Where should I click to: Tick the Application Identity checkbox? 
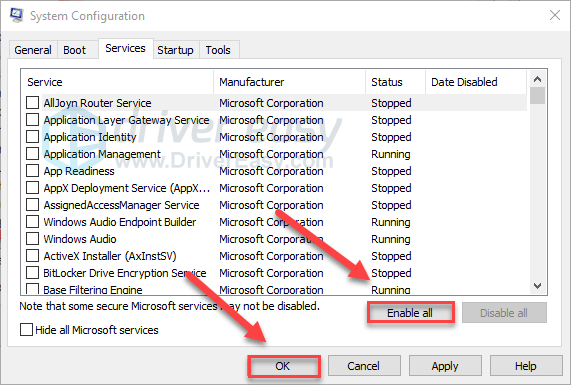pos(32,137)
